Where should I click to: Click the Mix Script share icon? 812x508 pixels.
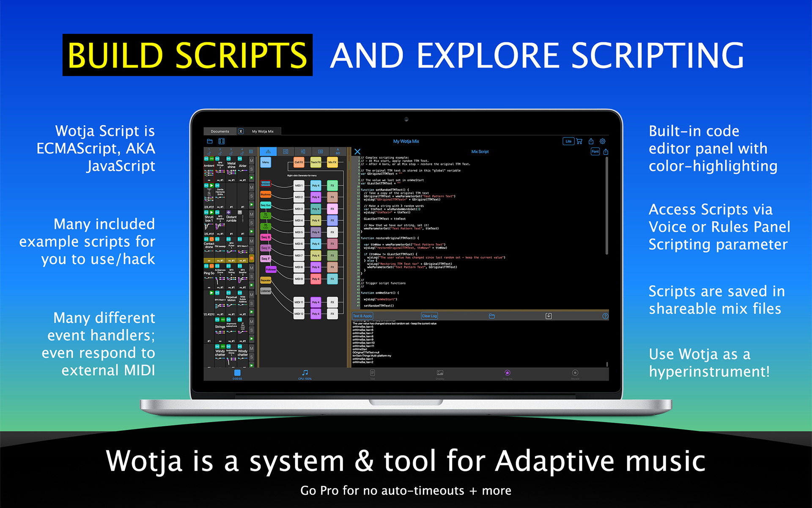[606, 152]
